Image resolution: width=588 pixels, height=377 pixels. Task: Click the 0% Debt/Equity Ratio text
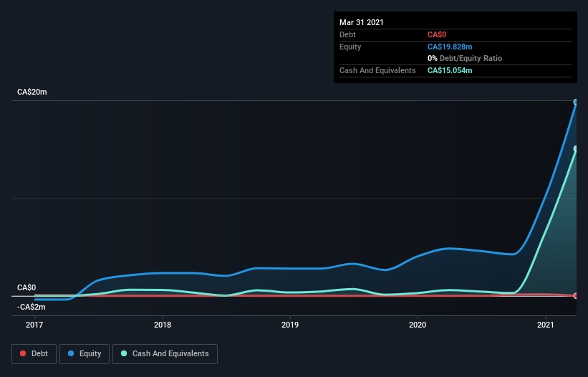(x=465, y=59)
